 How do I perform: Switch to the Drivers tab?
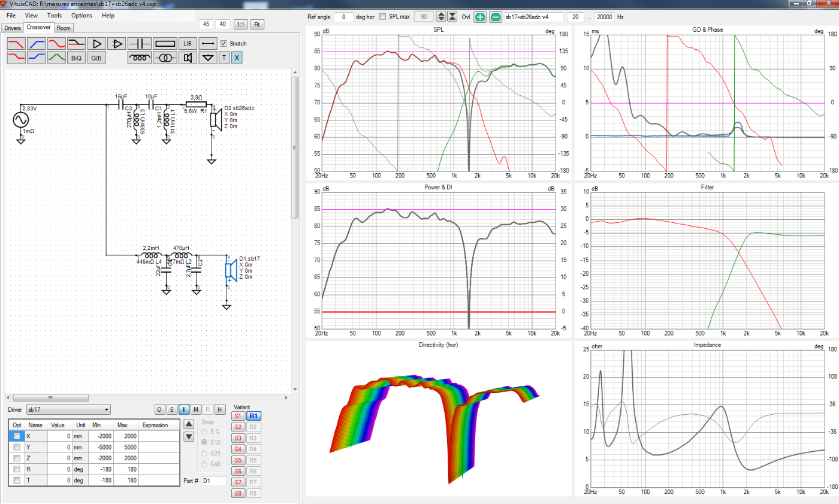12,28
